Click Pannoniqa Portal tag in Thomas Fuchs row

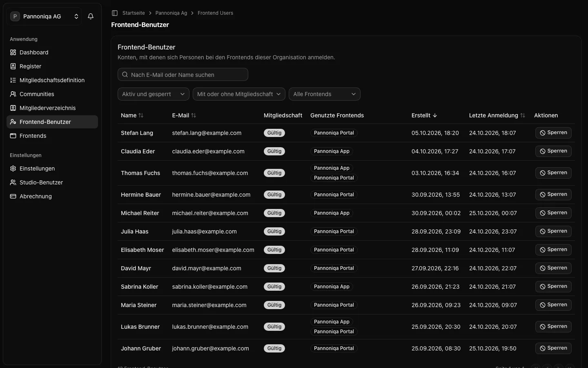(334, 178)
